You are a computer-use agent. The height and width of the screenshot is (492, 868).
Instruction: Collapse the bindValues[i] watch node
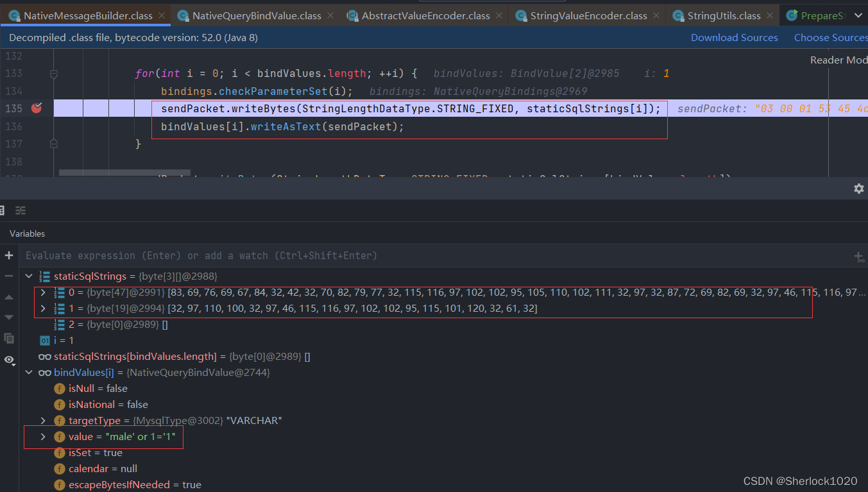28,373
